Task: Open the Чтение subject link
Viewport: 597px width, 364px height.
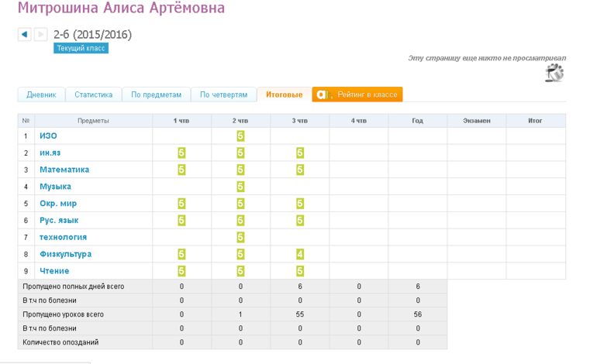Action: (54, 271)
